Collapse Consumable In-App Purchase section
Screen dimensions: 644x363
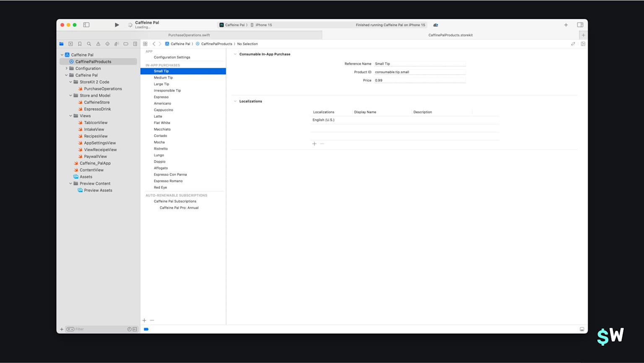pos(235,54)
